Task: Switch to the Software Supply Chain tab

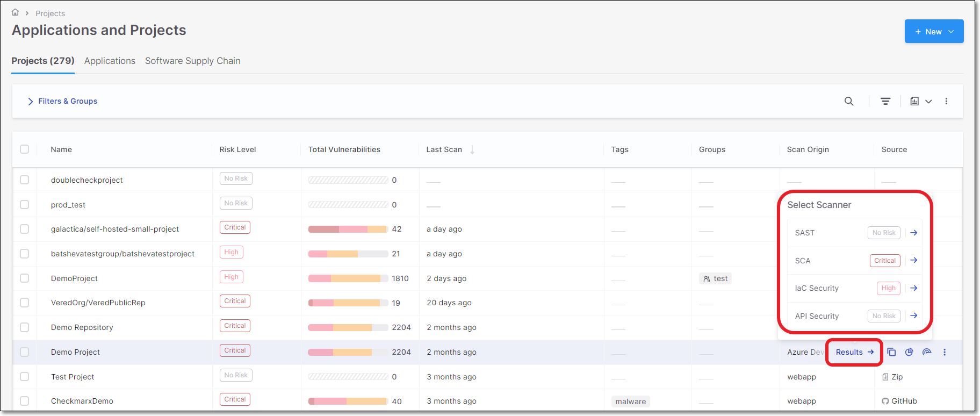Action: pyautogui.click(x=193, y=61)
